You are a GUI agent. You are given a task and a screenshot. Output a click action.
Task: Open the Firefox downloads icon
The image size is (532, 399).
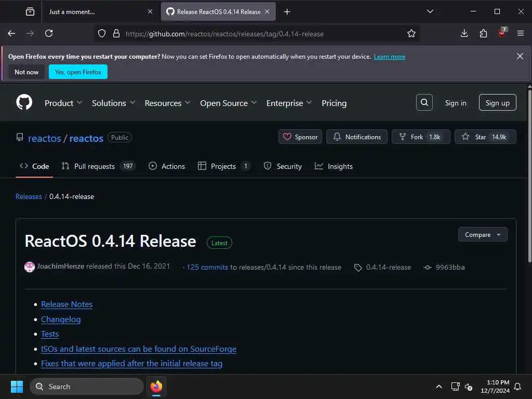[x=464, y=33]
